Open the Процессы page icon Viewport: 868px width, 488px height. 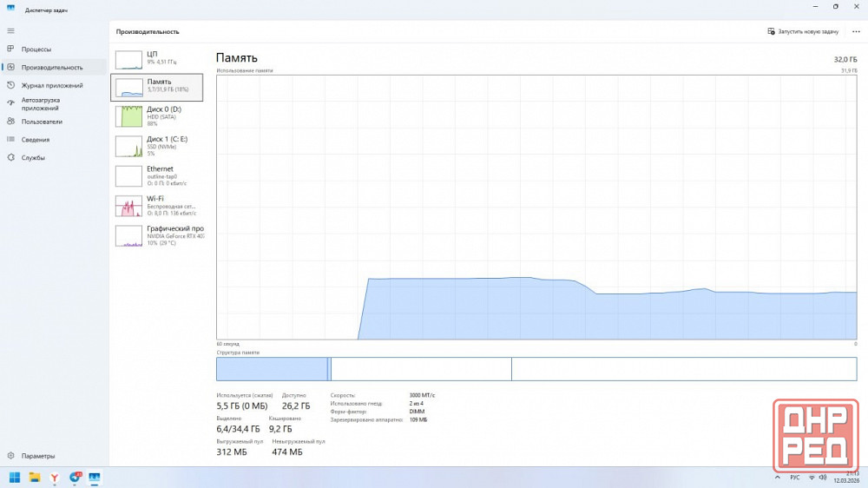pos(10,49)
